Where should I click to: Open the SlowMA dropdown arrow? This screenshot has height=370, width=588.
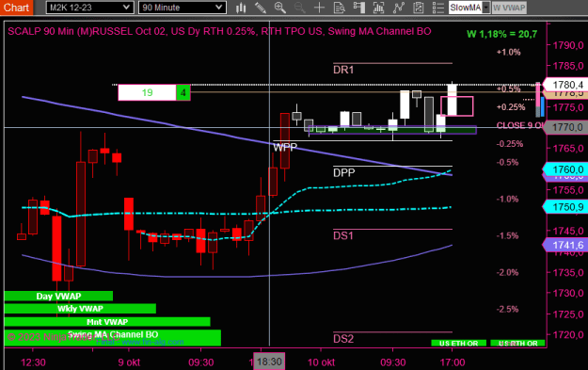coord(486,8)
